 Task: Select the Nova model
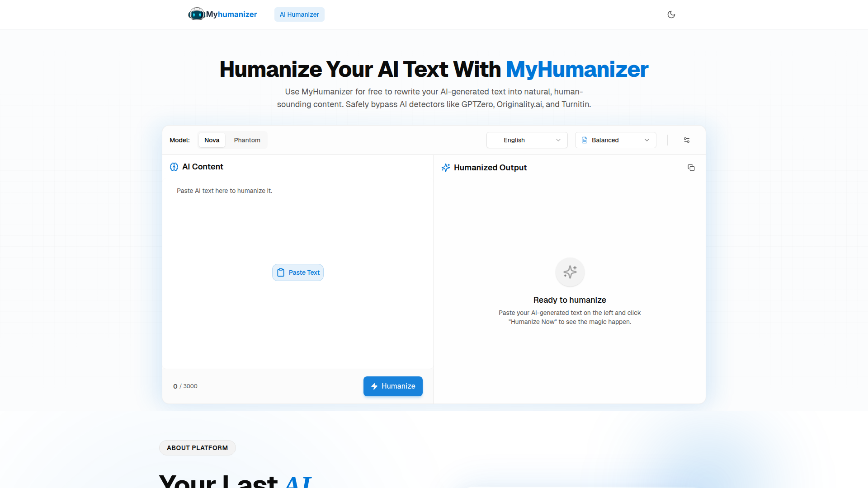pyautogui.click(x=212, y=140)
